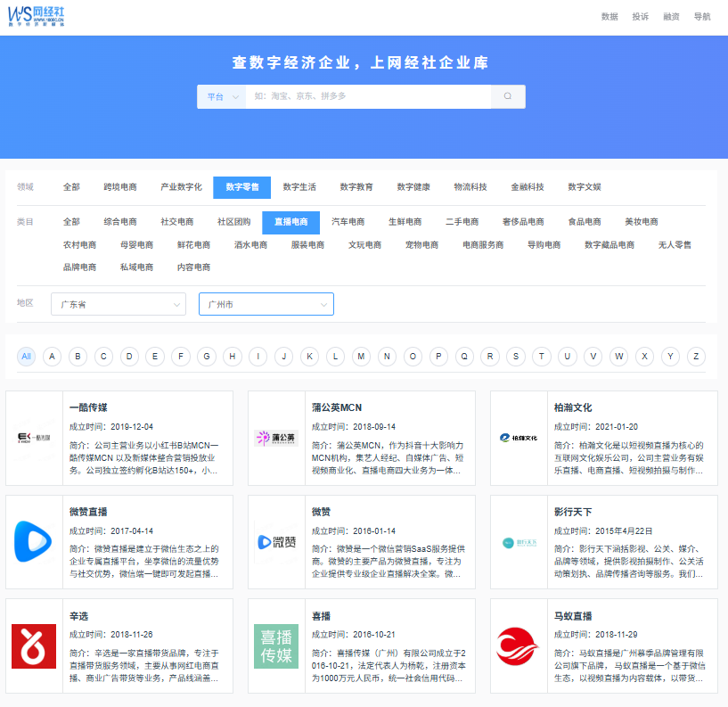Screen dimensions: 728x707
Task: Click the 网经社 logo
Action: pyautogui.click(x=37, y=16)
